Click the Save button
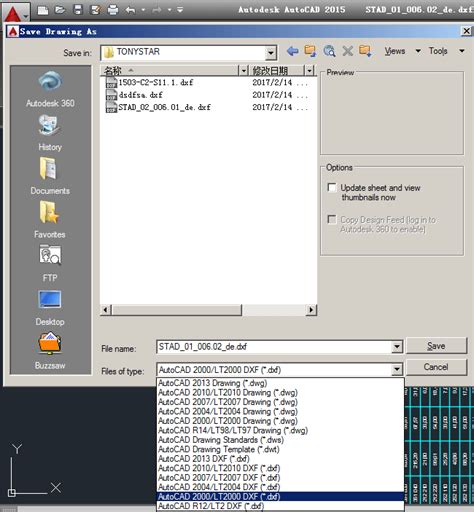 pyautogui.click(x=436, y=346)
